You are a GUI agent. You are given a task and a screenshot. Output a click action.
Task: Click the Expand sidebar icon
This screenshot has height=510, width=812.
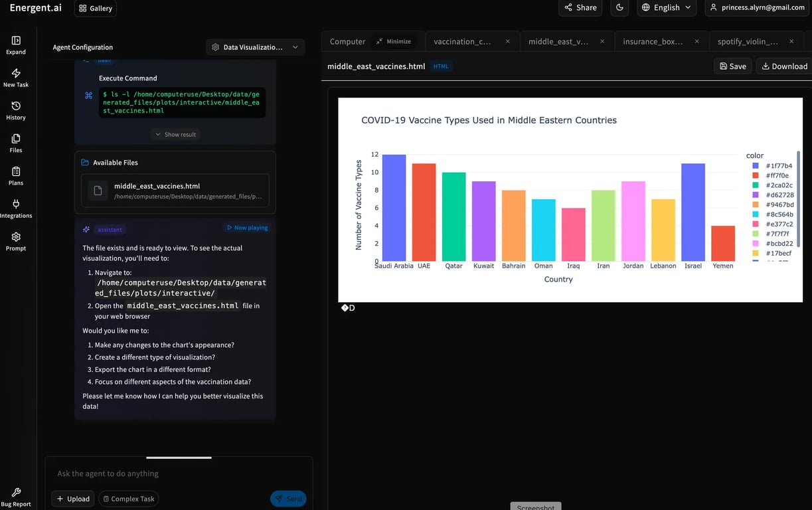point(16,45)
